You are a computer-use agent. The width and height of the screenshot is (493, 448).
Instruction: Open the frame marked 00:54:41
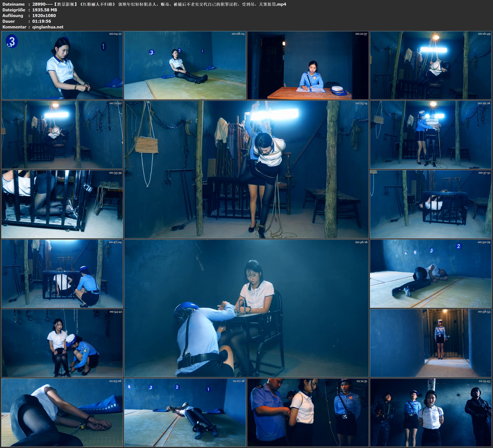62,343
